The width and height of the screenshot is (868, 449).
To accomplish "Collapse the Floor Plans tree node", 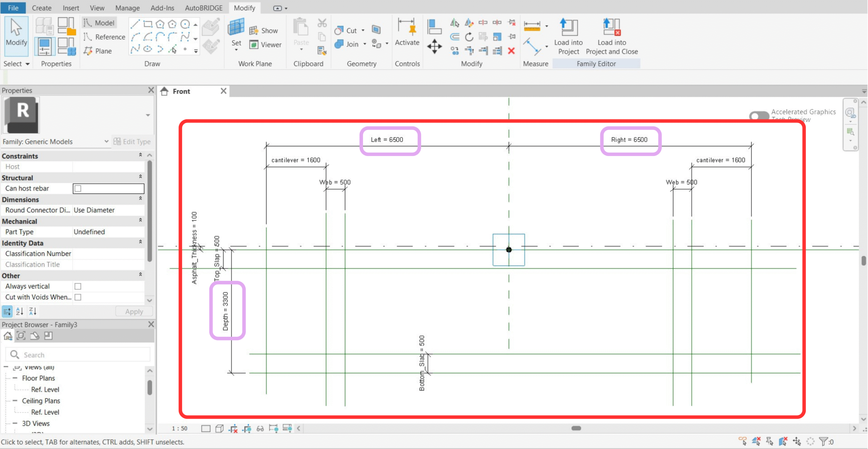I will [15, 378].
